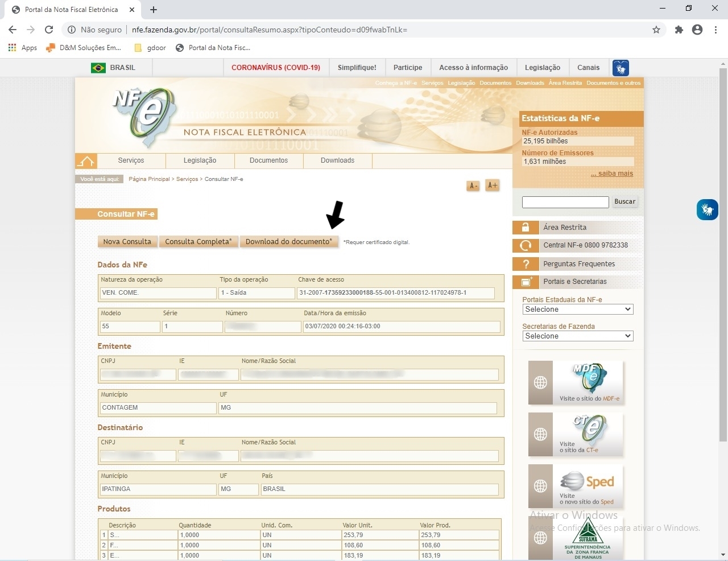Follow the saiba mais link
This screenshot has height=561, width=728.
pos(612,174)
